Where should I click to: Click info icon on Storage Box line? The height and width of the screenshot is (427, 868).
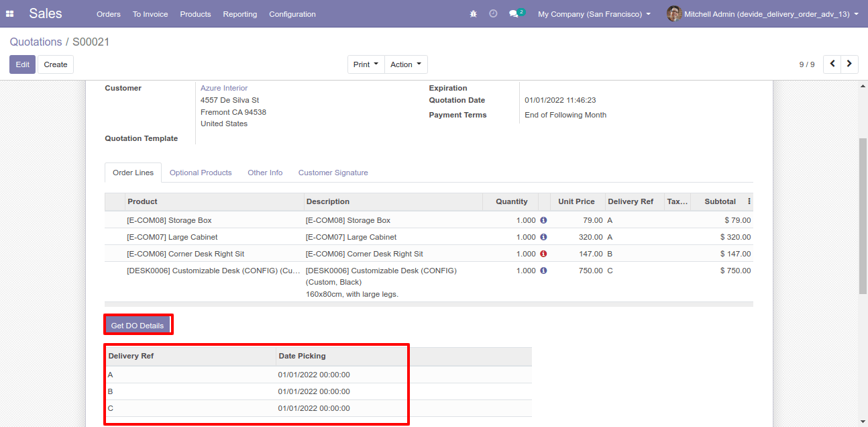543,220
